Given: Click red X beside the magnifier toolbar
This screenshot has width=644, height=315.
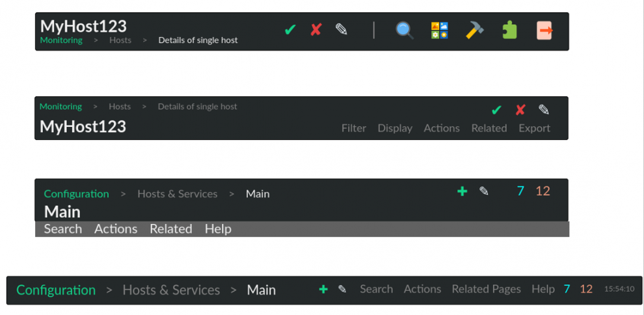Looking at the screenshot, I should coord(316,30).
